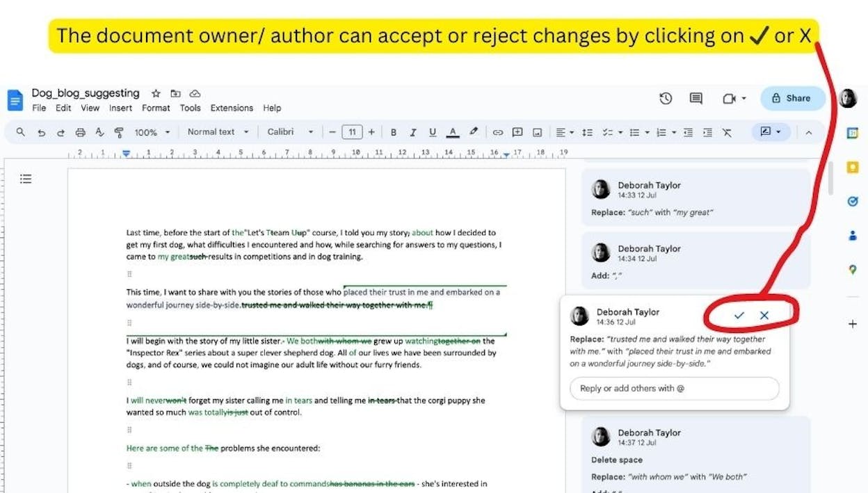
Task: Show document outline icon
Action: click(x=26, y=179)
